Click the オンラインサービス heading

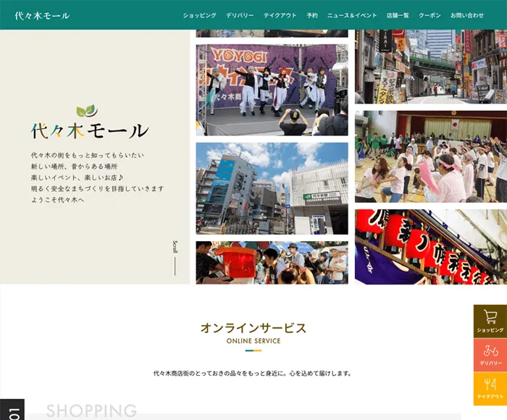click(x=253, y=328)
